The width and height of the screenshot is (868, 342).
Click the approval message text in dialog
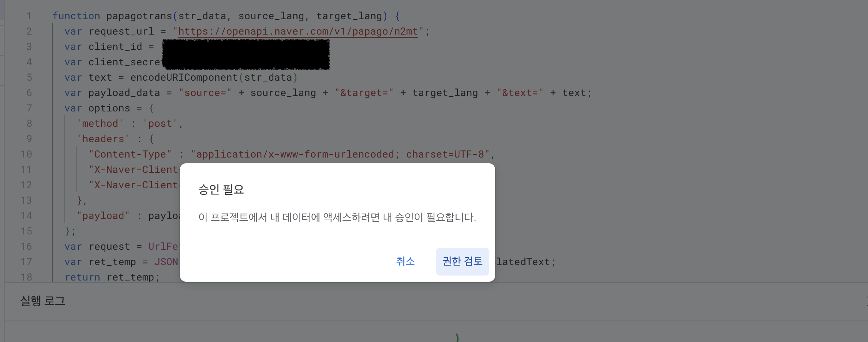coord(337,217)
